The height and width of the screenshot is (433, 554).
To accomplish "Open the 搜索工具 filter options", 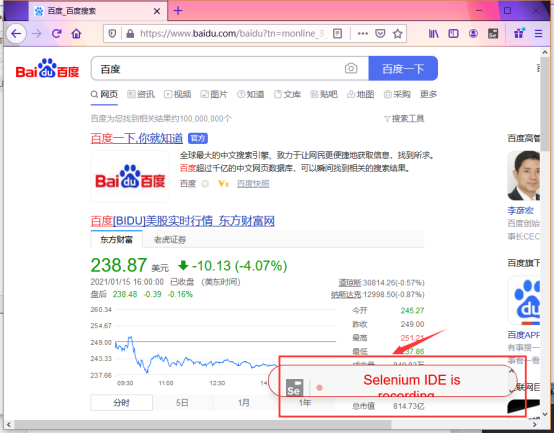I will pos(404,119).
